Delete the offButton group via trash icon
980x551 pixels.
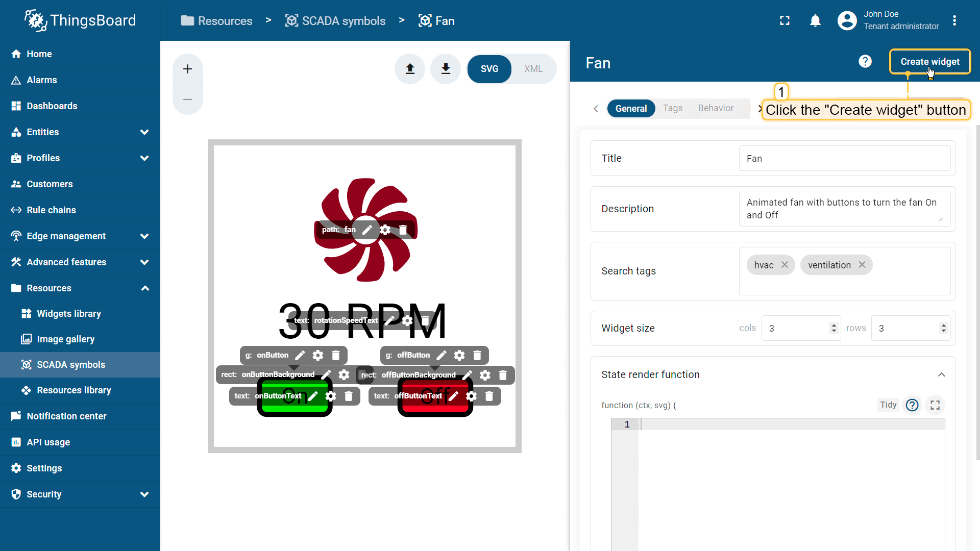click(477, 355)
